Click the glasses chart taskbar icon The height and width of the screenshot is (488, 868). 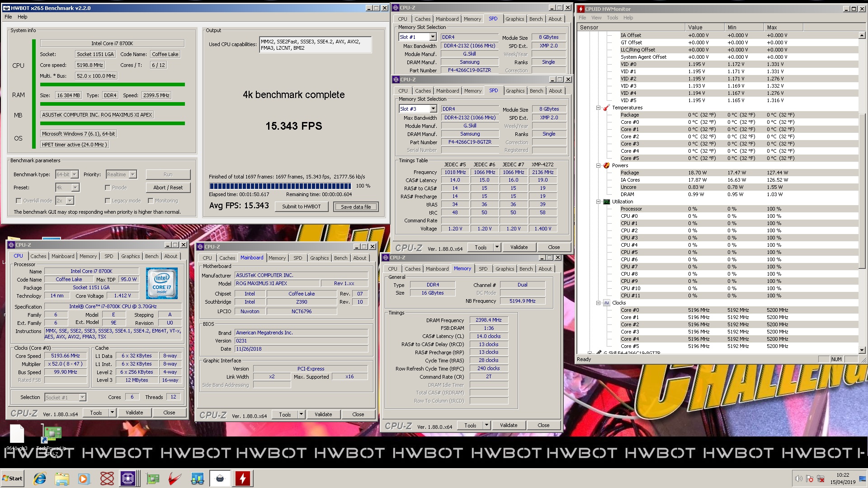tap(198, 479)
